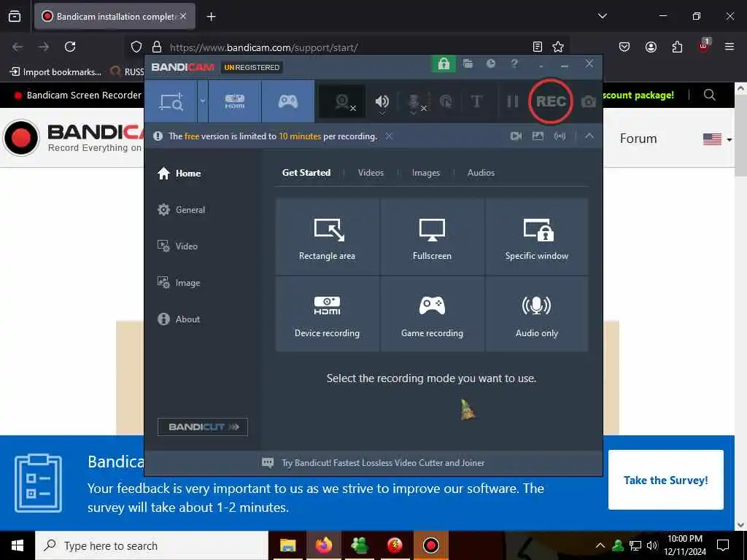Switch to the Get Started tab
The height and width of the screenshot is (560, 747).
306,173
